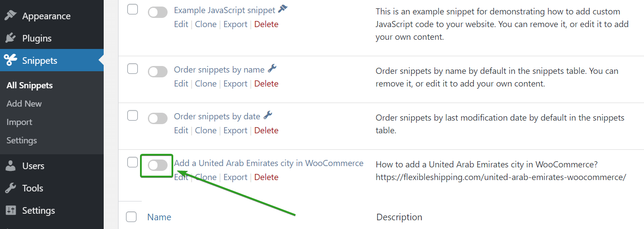Open the Add New submenu item
Image resolution: width=644 pixels, height=229 pixels.
24,104
